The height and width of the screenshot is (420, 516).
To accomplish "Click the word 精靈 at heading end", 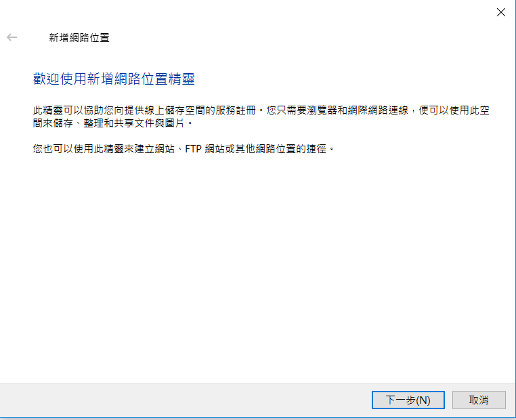I will 181,79.
